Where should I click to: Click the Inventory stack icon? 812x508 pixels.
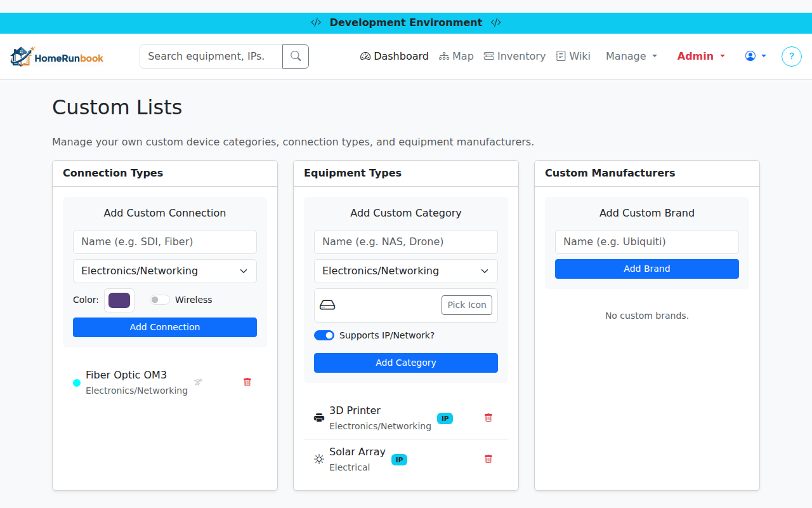pyautogui.click(x=488, y=56)
